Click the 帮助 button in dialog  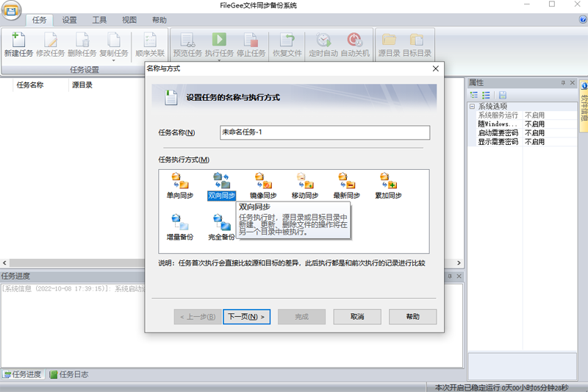point(412,316)
